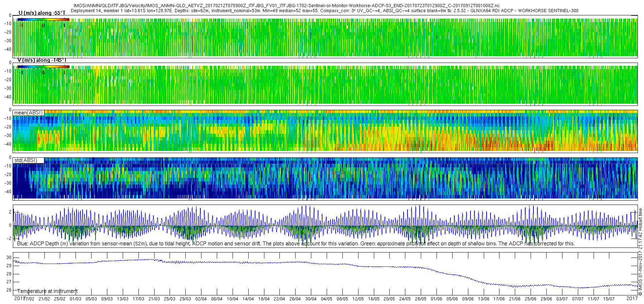This screenshot has height=304, width=644.
Task: Click the 26 temperature axis tick label
Action: (9, 290)
